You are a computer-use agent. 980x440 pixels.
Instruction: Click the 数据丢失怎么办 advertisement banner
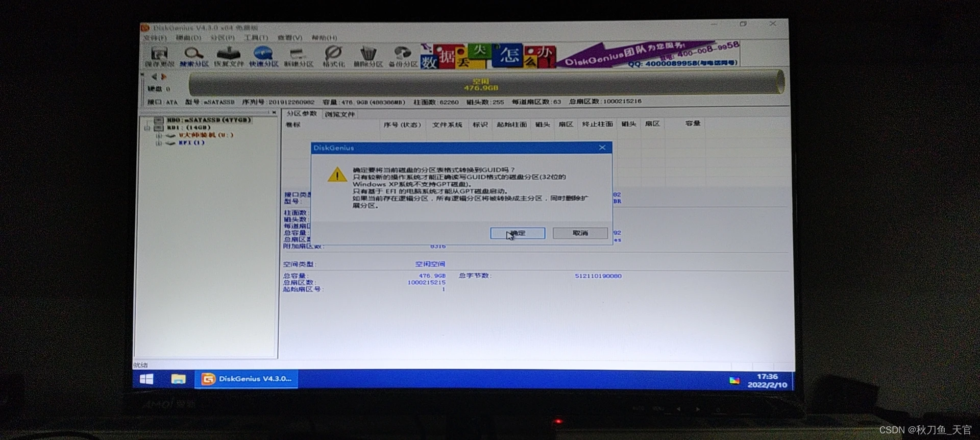(x=488, y=56)
